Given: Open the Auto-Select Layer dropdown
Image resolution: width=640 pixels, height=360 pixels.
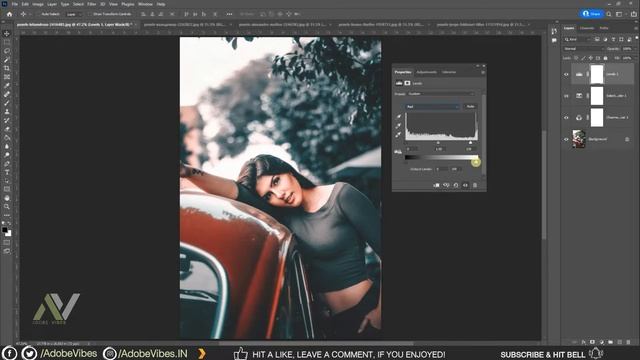Looking at the screenshot, I should pos(73,14).
